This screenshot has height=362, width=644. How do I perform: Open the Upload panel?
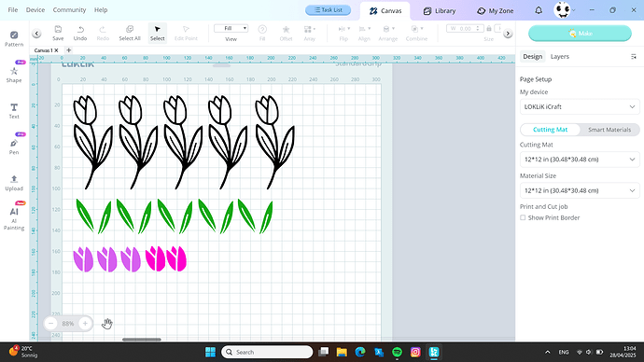click(x=14, y=183)
